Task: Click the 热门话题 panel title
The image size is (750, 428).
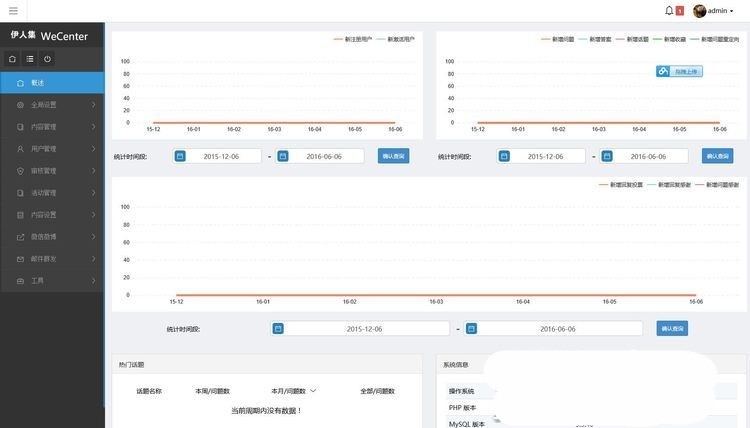Action: tap(132, 364)
